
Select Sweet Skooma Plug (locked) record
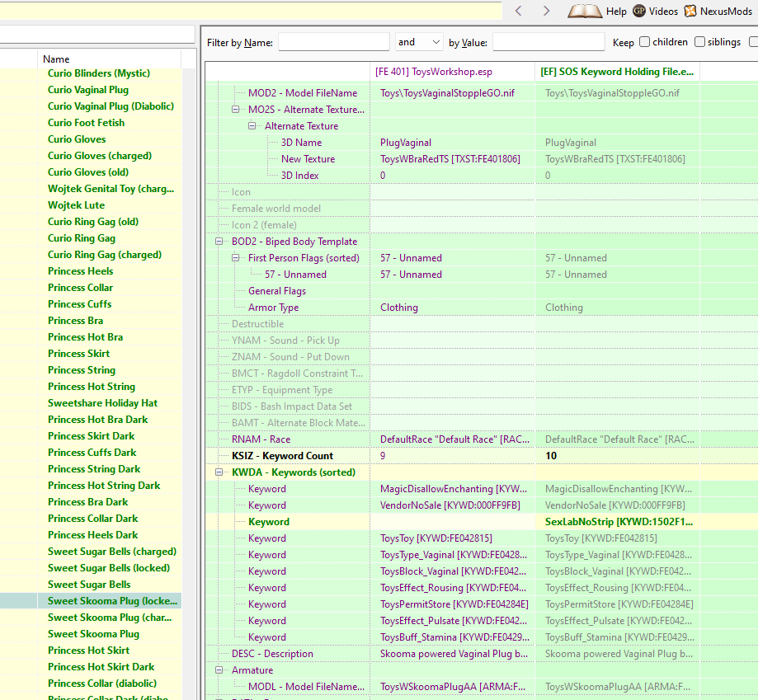coord(112,601)
